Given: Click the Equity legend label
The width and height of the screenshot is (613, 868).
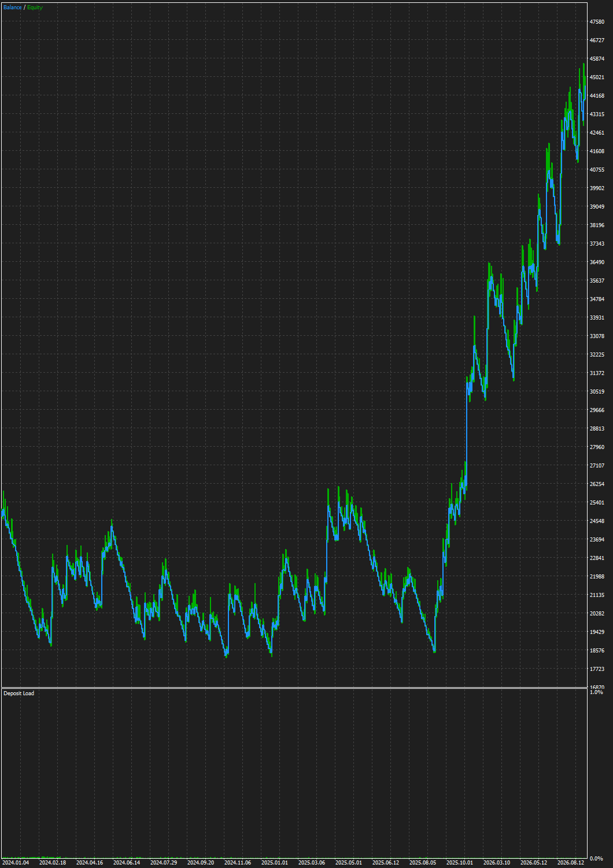Looking at the screenshot, I should click(35, 8).
